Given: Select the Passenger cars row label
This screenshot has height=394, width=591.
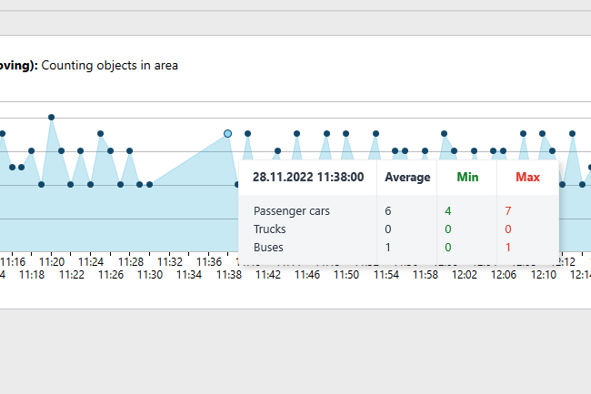Looking at the screenshot, I should [291, 211].
